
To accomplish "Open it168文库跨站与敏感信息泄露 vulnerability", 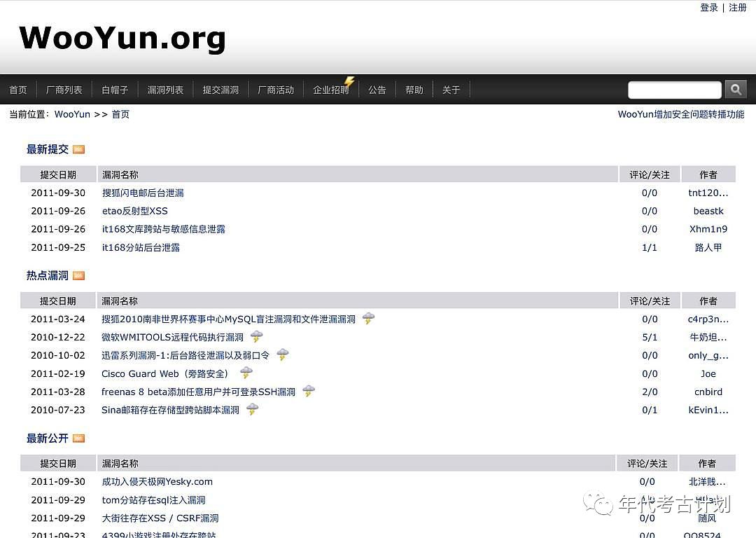I will click(163, 229).
